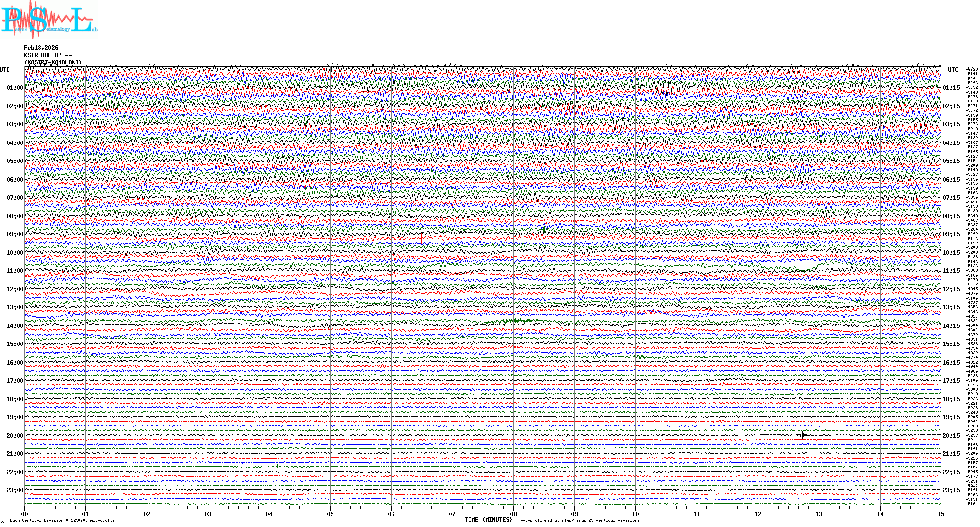
Task: Select the KSTR HHE HP station text
Action: tap(48, 55)
